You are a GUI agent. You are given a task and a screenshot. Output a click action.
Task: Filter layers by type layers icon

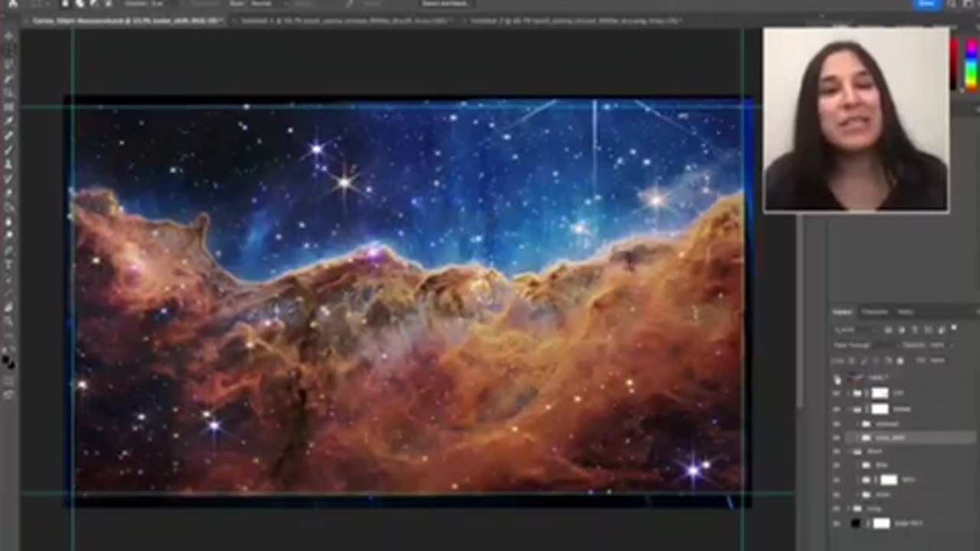point(915,330)
